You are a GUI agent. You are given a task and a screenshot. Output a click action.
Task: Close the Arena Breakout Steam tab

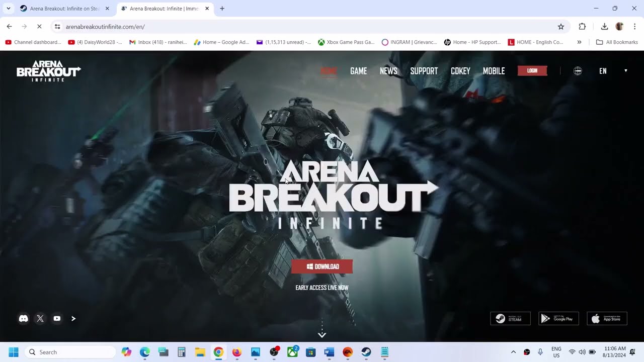point(107,9)
